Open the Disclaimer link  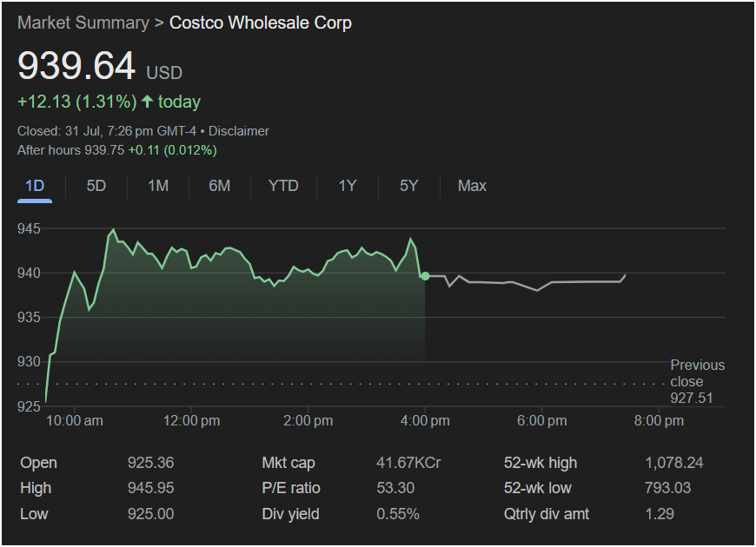coord(239,131)
